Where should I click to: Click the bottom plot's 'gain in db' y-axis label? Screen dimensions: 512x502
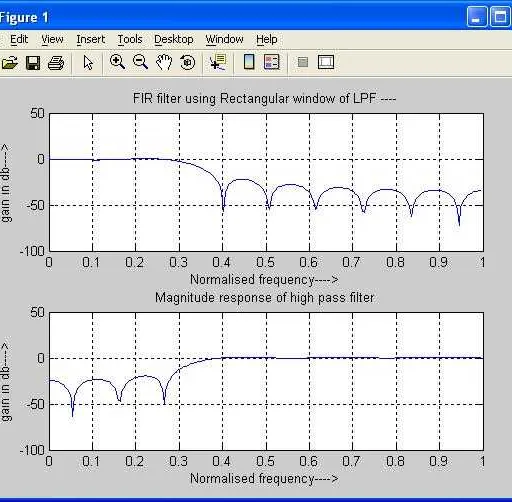[6, 382]
